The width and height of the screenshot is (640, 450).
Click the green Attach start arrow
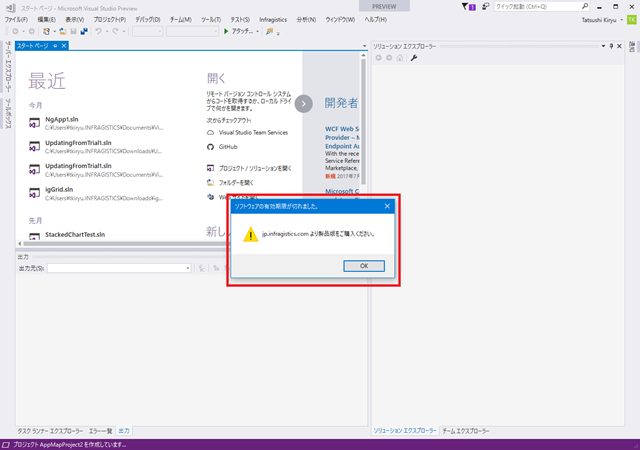pos(226,31)
